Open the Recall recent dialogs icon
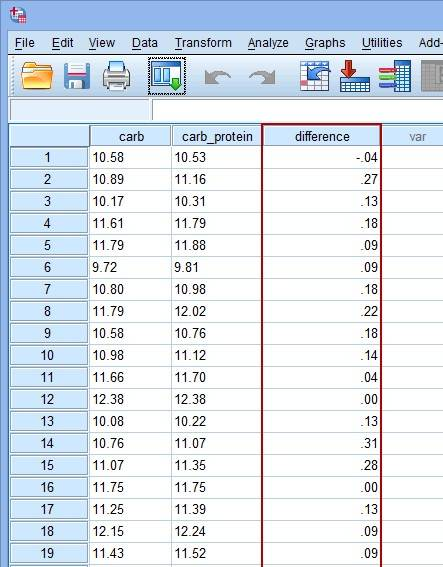Image resolution: width=443 pixels, height=567 pixels. tap(167, 76)
